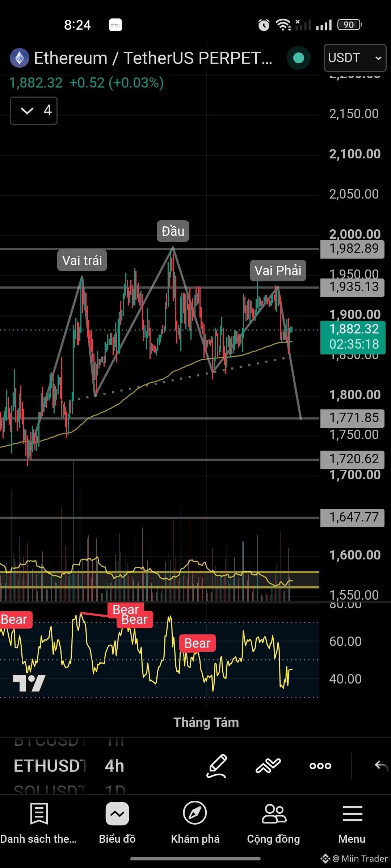The image size is (391, 868).
Task: Tap the 1,982.89 price level tag
Action: coord(352,249)
